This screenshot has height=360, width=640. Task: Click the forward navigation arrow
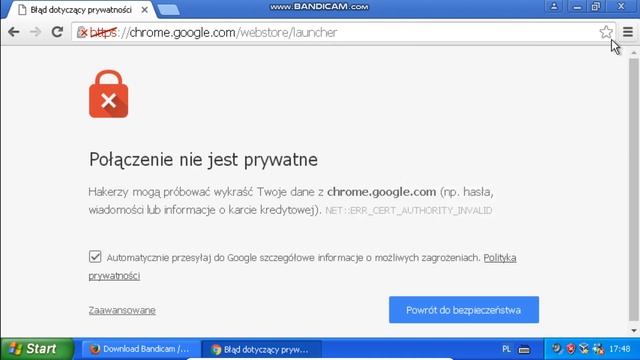[x=36, y=32]
